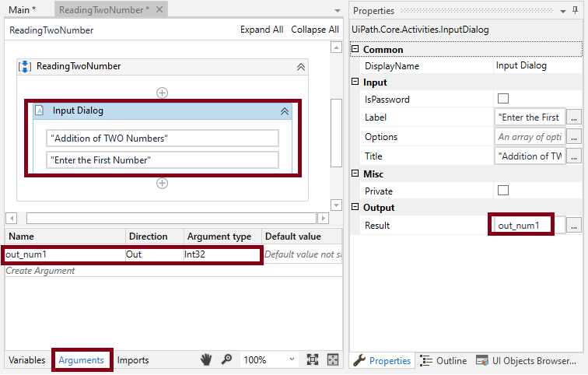This screenshot has width=588, height=375.
Task: Collapse the Output property section
Action: click(355, 207)
